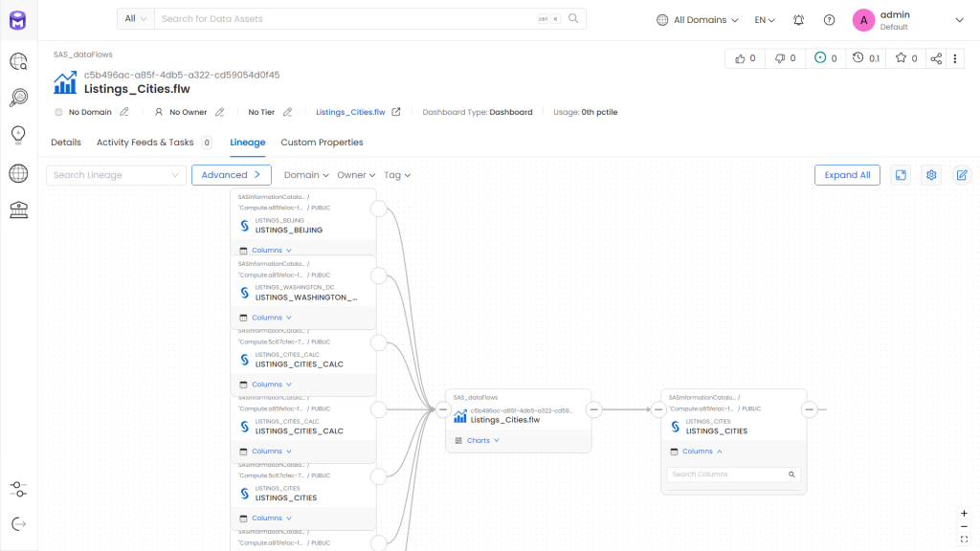This screenshot has width=980, height=551.
Task: Expand Columns in the LISTINGS_BEIJING node
Action: (272, 251)
